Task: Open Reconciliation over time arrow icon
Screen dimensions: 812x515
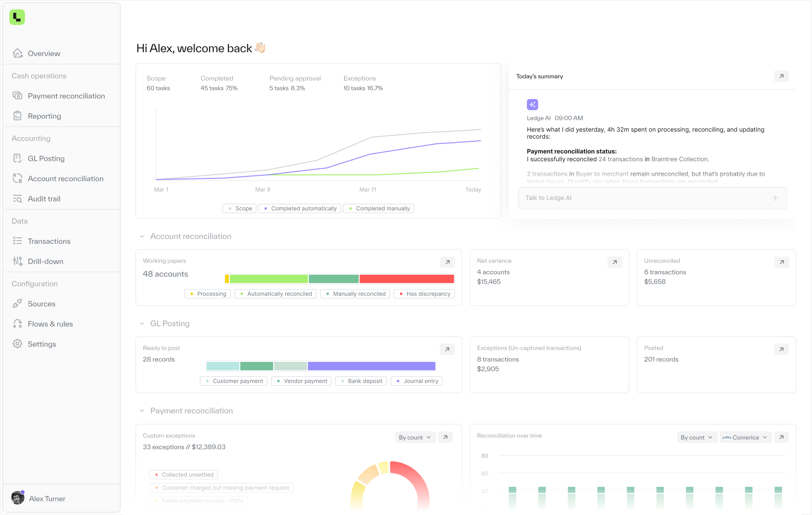Action: pos(782,437)
